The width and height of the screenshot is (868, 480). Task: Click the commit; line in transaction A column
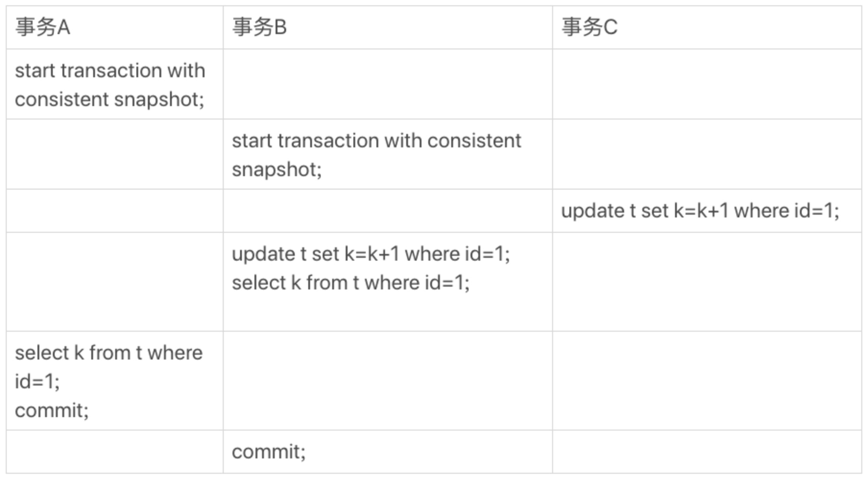click(x=52, y=410)
